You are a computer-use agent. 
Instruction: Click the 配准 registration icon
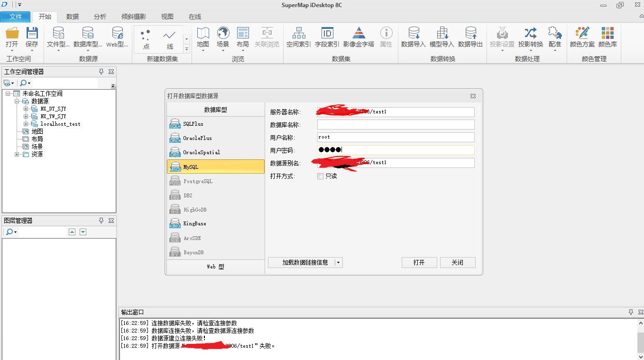pyautogui.click(x=554, y=33)
